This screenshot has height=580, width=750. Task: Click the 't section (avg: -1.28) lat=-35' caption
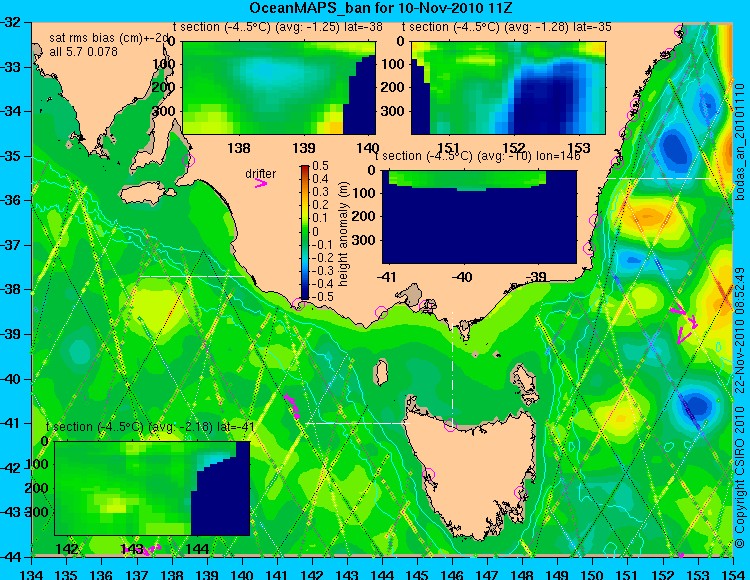coord(507,27)
